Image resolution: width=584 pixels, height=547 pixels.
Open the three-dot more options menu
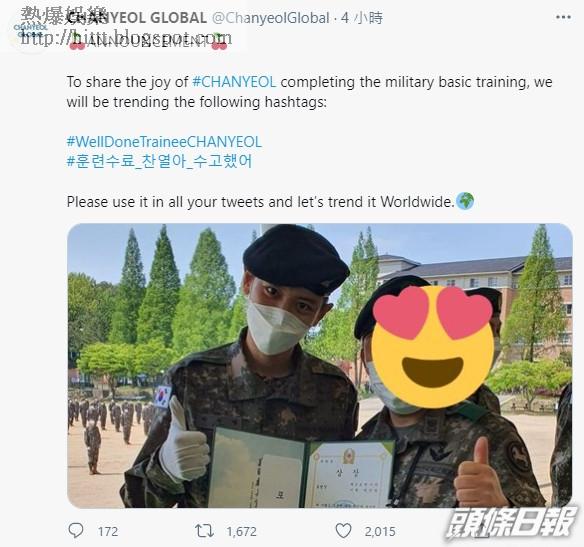point(564,17)
